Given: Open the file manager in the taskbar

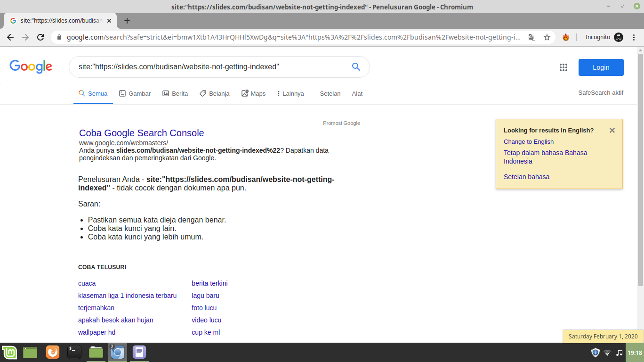Looking at the screenshot, I should pos(96,352).
